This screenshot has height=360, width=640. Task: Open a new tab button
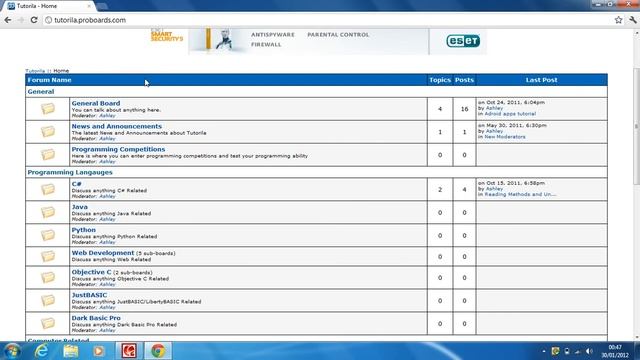pos(102,6)
